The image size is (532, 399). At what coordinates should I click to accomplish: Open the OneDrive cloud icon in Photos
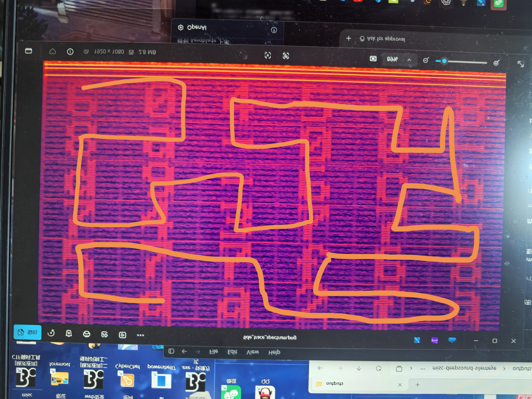coord(452,340)
